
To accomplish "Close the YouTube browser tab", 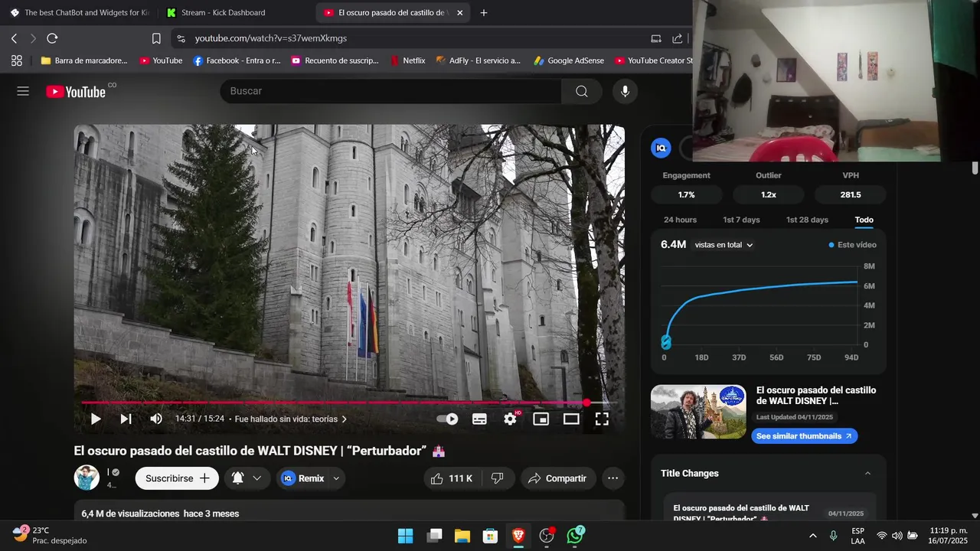I will coord(460,13).
